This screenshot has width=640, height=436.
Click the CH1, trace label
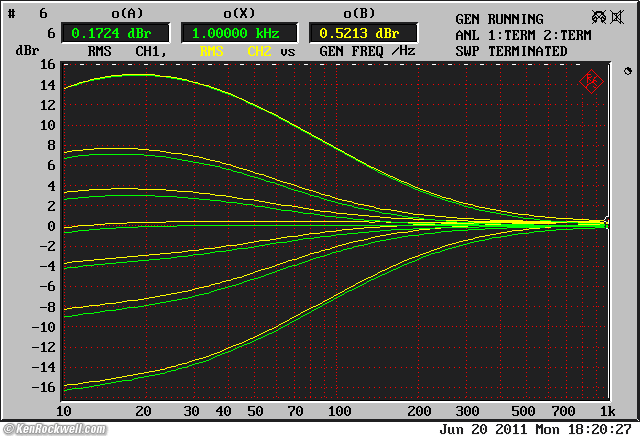[x=151, y=51]
